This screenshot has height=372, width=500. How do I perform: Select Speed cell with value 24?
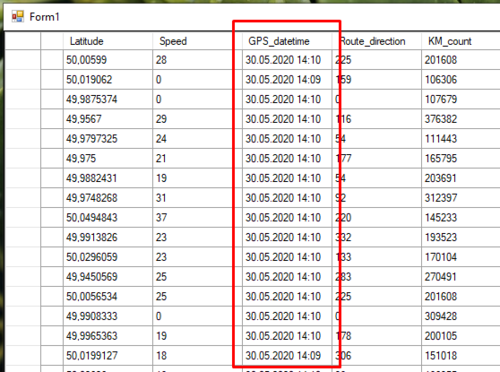pos(198,139)
